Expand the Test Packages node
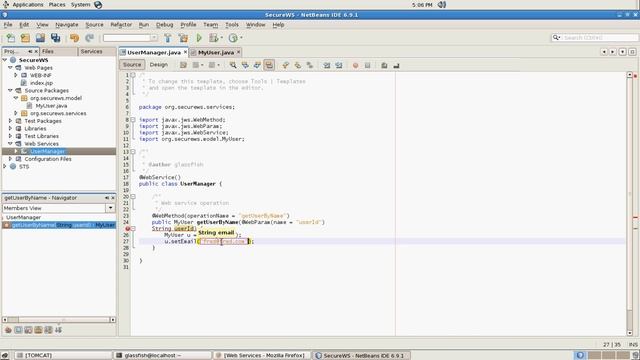Screen dimensions: 640x360 [11, 121]
